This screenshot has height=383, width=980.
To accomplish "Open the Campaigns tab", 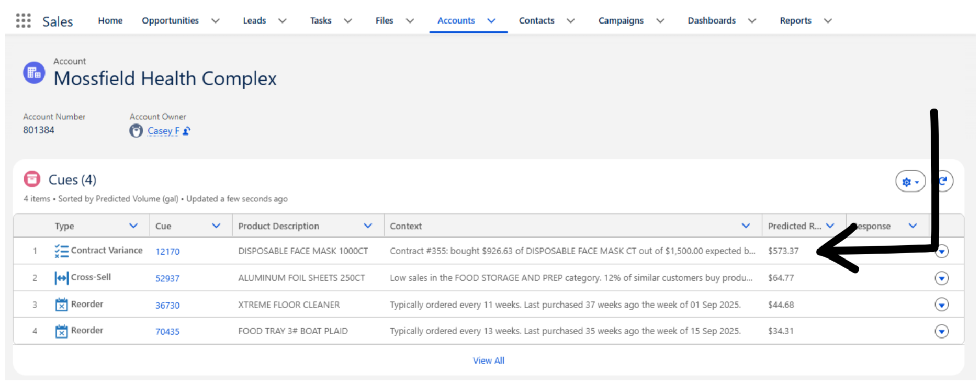I will coord(621,20).
